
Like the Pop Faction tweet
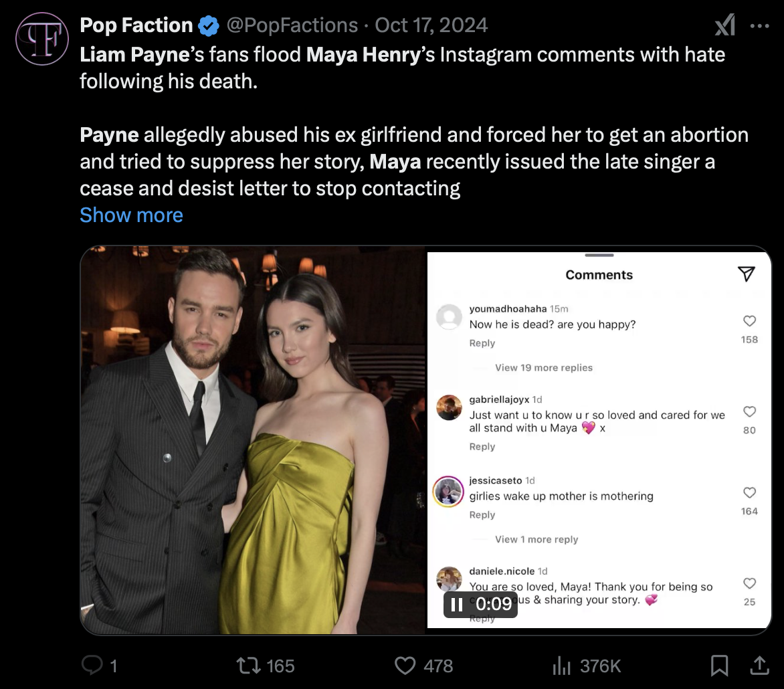click(405, 665)
